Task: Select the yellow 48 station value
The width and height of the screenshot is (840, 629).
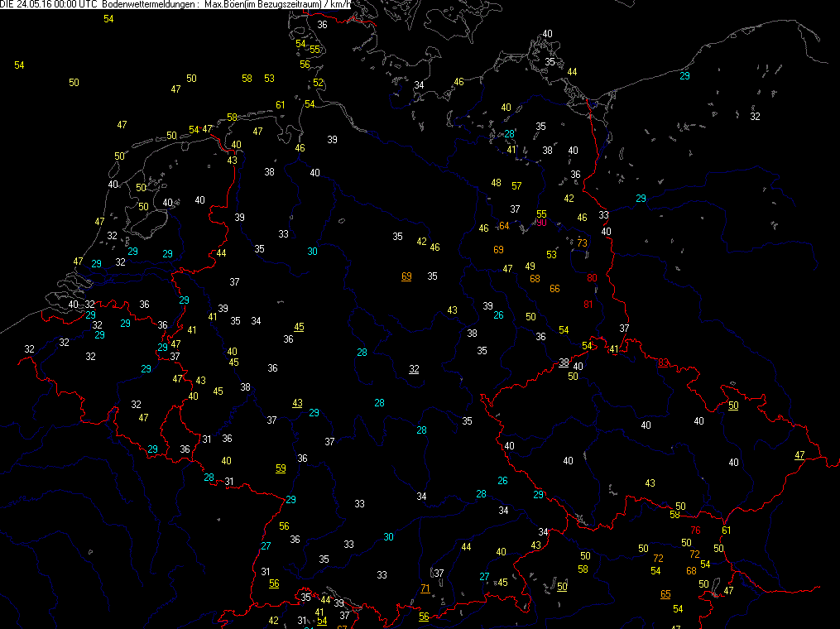Action: 496,183
